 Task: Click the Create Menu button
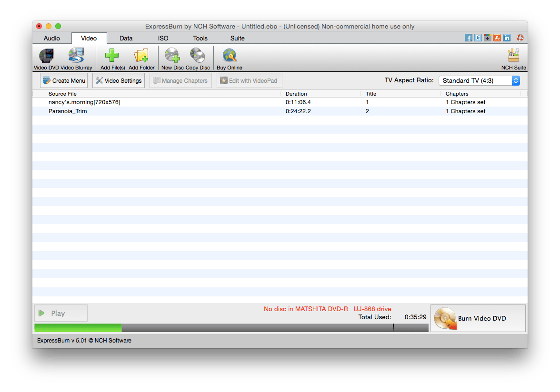coord(63,80)
